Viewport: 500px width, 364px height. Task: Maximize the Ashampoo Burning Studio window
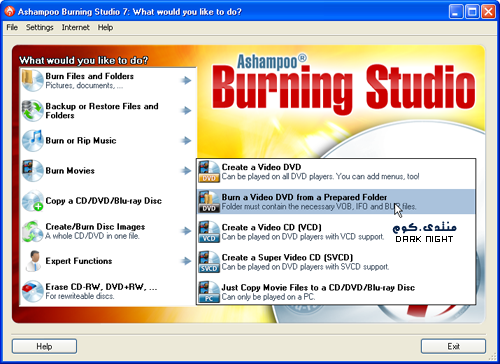[x=472, y=12]
